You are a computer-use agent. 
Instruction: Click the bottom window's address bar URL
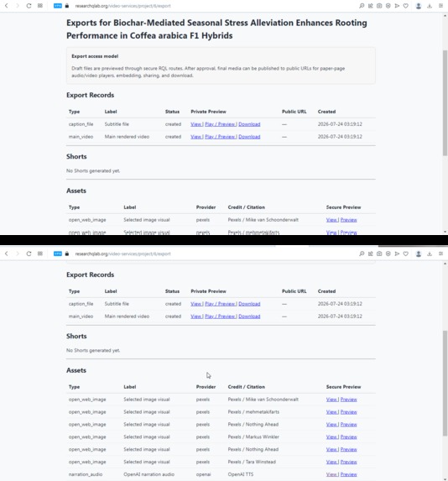coord(122,254)
